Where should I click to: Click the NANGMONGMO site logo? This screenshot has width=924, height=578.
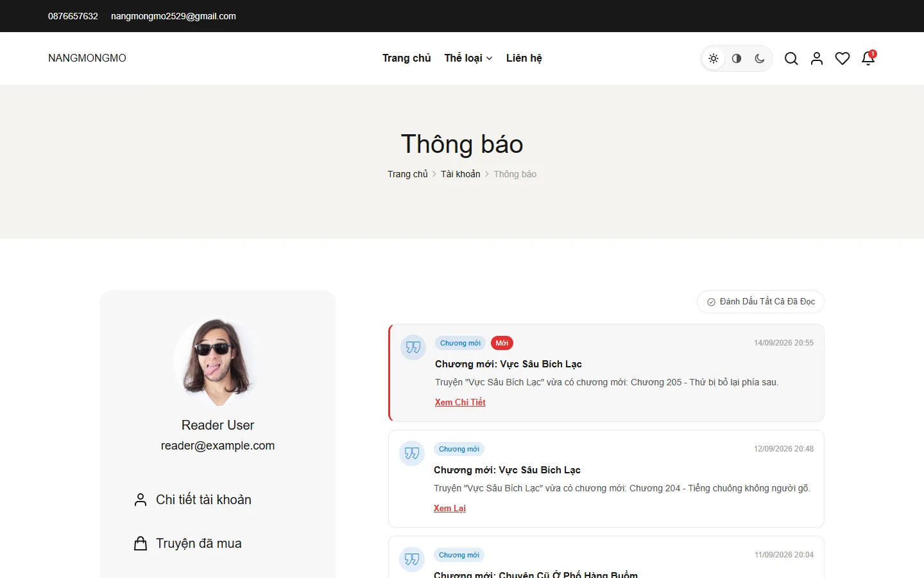point(87,58)
